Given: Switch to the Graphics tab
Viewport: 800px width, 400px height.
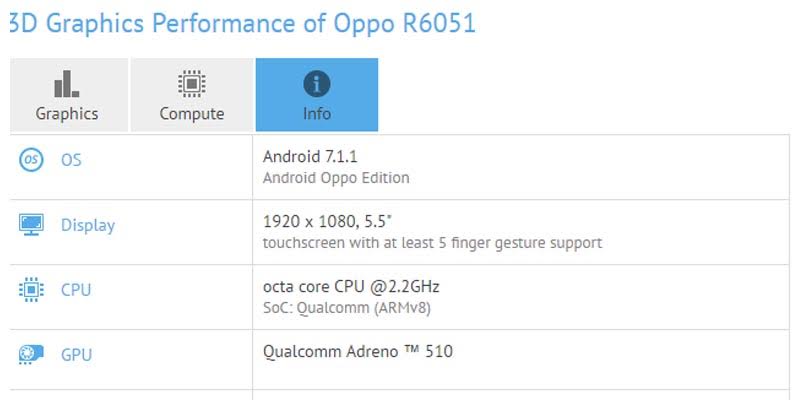Looking at the screenshot, I should click(68, 113).
